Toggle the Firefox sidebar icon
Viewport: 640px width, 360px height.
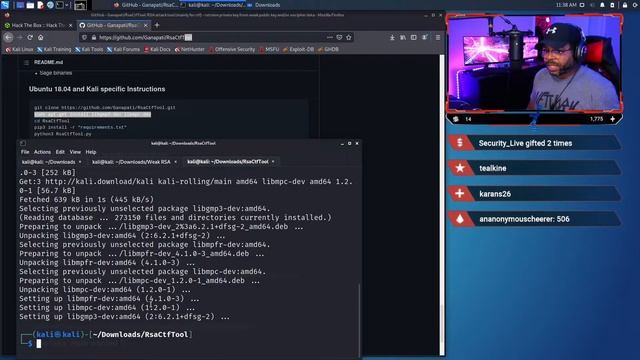click(413, 37)
